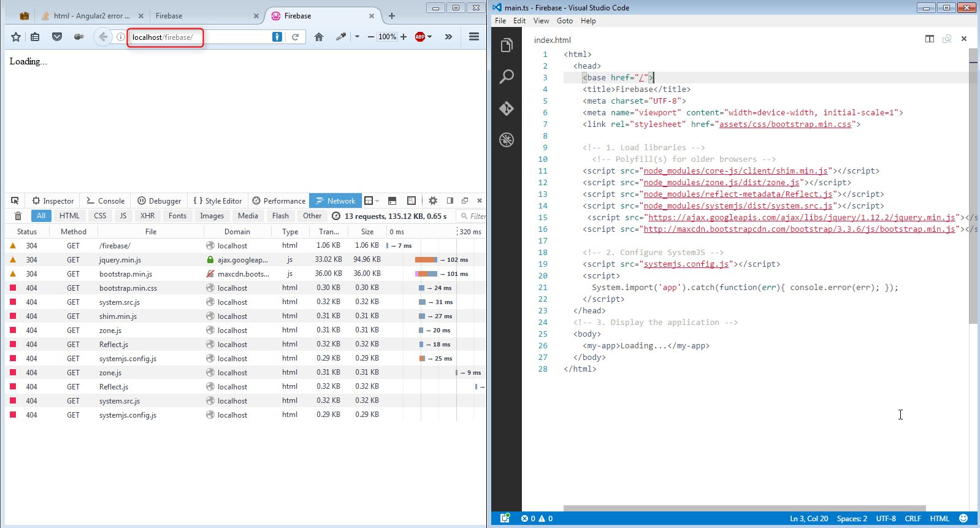The width and height of the screenshot is (980, 528).
Task: Switch to 'html - Angular2 error' browser tab
Action: click(91, 16)
